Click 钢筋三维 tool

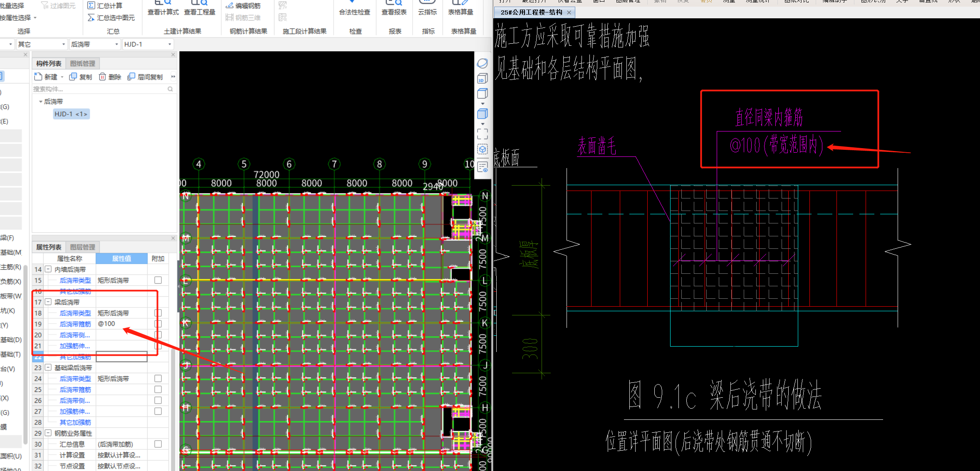(x=243, y=17)
